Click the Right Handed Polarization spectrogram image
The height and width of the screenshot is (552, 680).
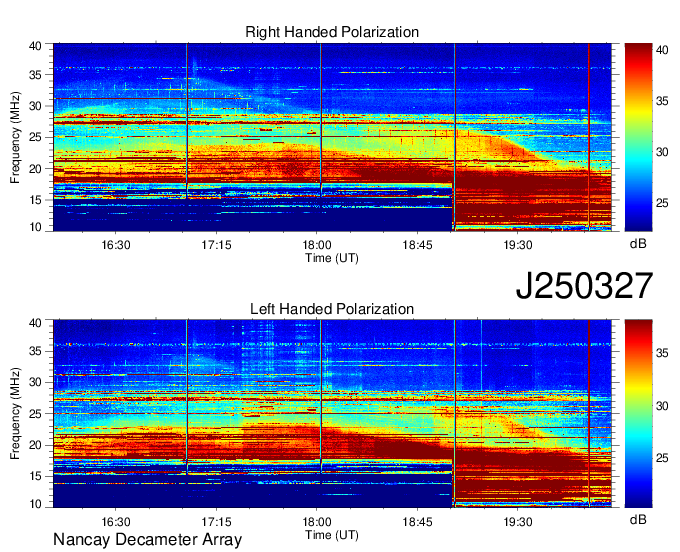tap(332, 137)
